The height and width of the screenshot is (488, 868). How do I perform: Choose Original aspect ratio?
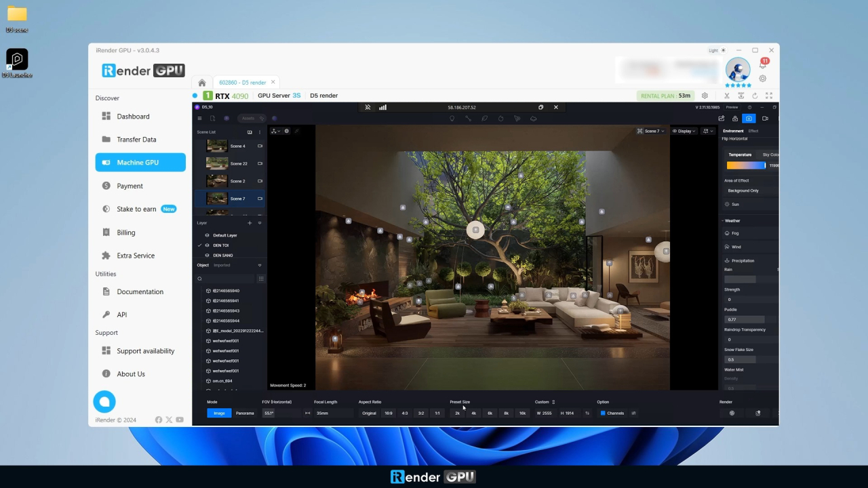tap(369, 413)
